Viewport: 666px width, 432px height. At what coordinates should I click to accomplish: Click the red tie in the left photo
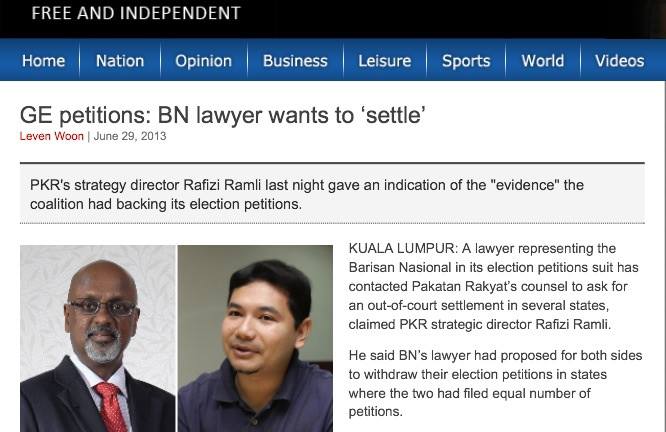pyautogui.click(x=110, y=407)
